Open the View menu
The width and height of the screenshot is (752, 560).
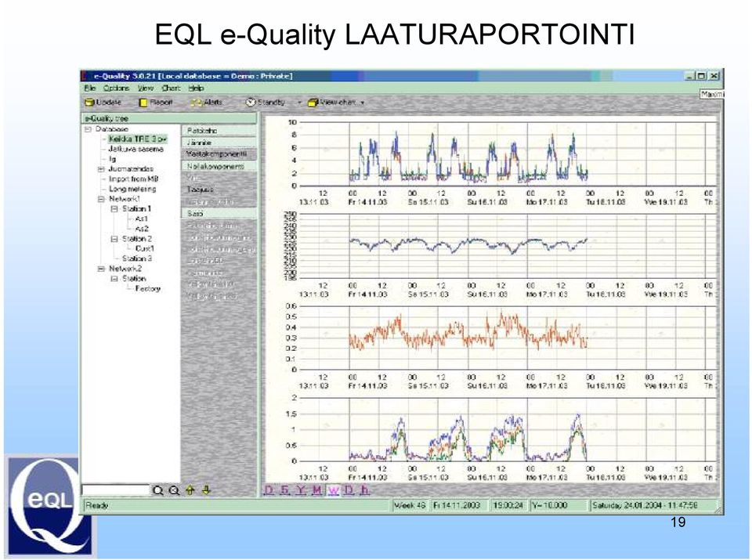pos(146,89)
